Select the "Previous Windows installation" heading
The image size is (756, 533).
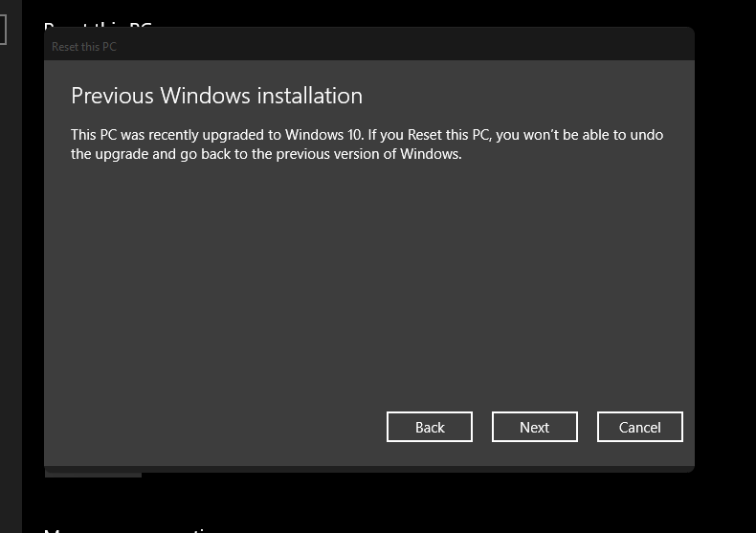(x=216, y=96)
